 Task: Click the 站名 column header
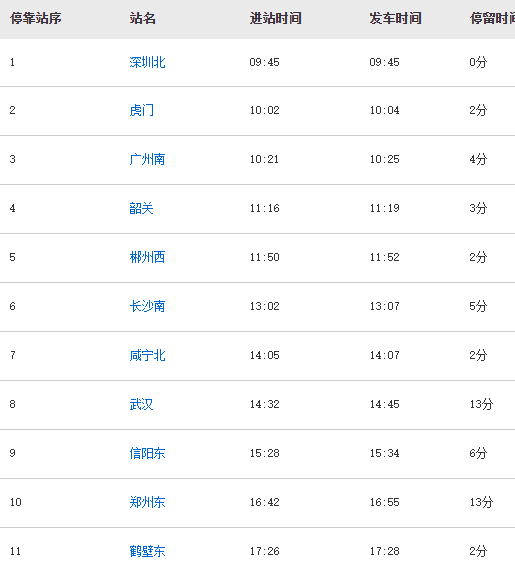pyautogui.click(x=142, y=18)
